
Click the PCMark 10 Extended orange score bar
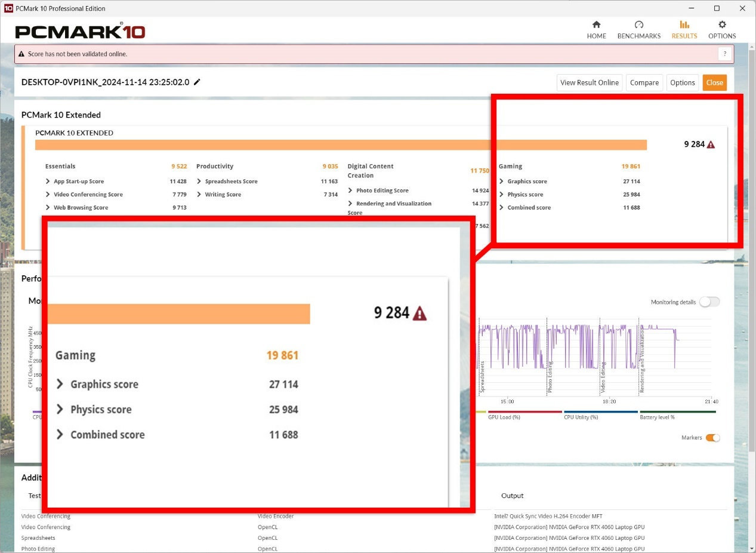pyautogui.click(x=341, y=145)
